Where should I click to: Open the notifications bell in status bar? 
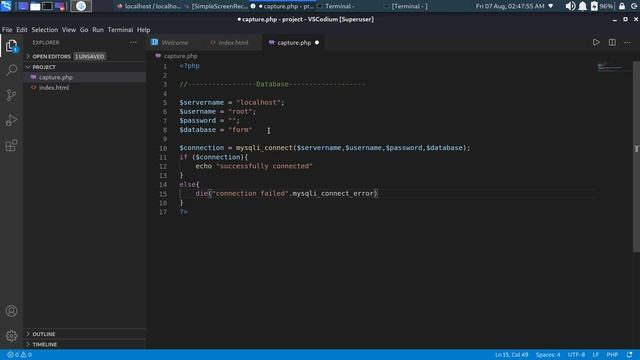pyautogui.click(x=629, y=355)
